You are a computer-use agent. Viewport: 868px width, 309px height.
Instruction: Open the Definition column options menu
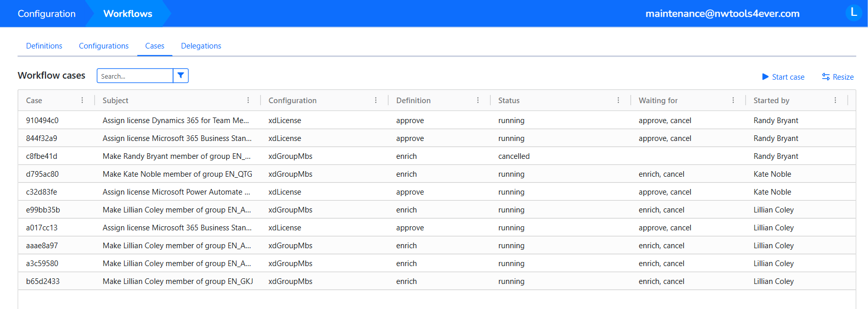(478, 100)
